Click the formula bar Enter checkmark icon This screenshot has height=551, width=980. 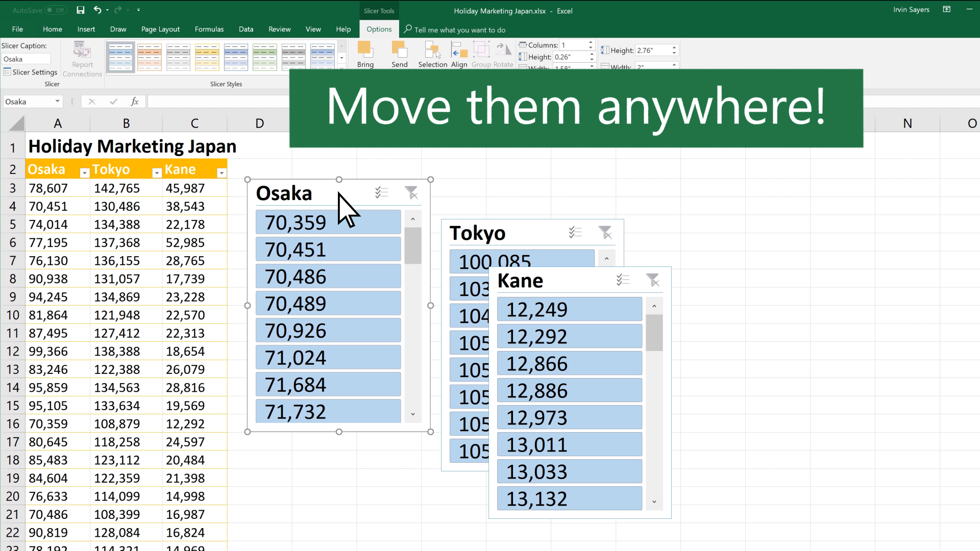tap(113, 102)
